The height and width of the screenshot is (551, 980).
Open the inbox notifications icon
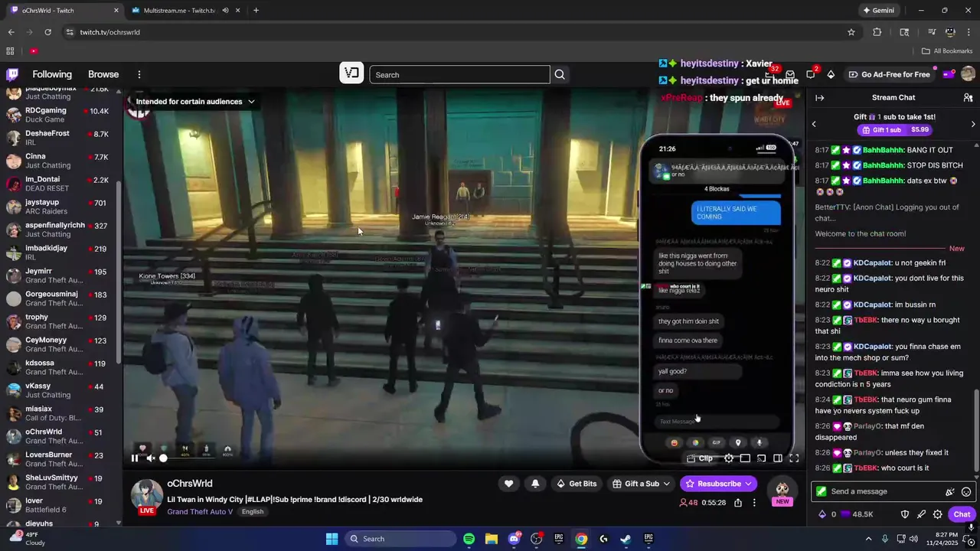click(x=790, y=74)
